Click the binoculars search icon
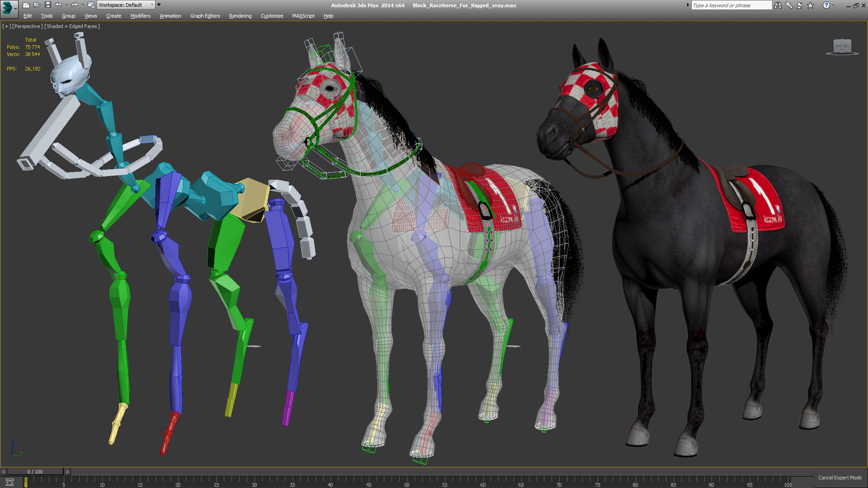Screen dimensions: 868x488 pos(778,5)
